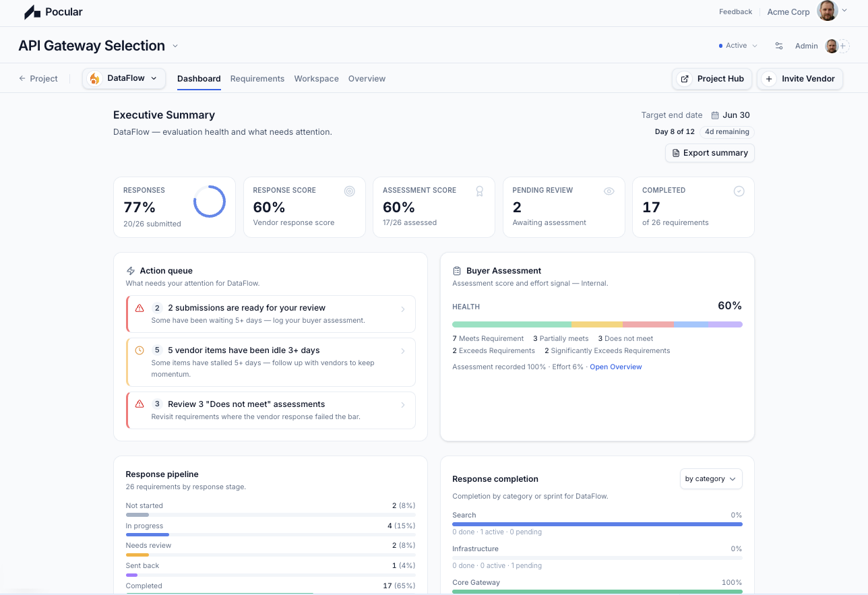The height and width of the screenshot is (595, 868).
Task: Open the filter settings sliders icon
Action: (x=779, y=46)
